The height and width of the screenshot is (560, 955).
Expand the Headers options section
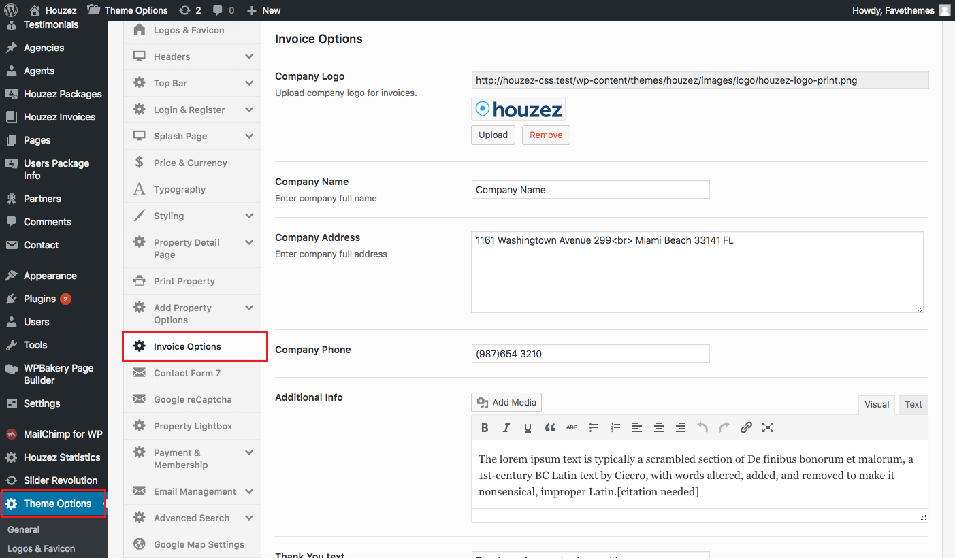click(192, 56)
